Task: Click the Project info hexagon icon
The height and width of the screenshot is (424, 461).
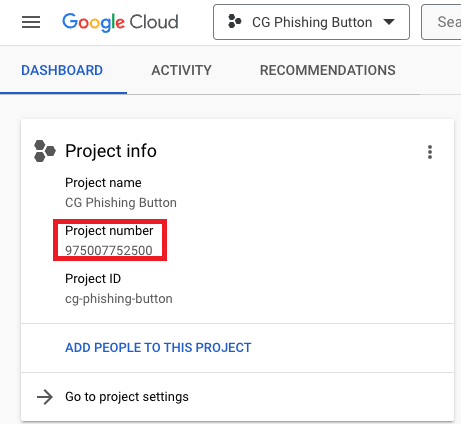Action: point(45,151)
